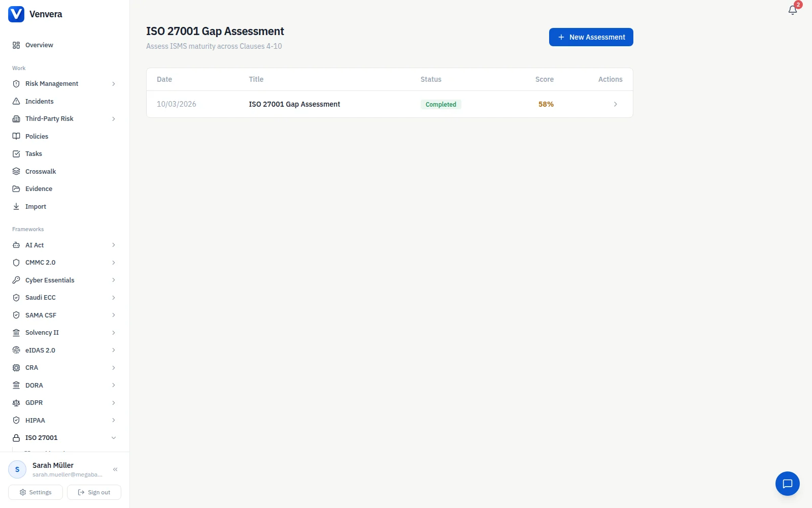
Task: Click the eIDAS 2.0 fingerprint icon
Action: pyautogui.click(x=16, y=350)
